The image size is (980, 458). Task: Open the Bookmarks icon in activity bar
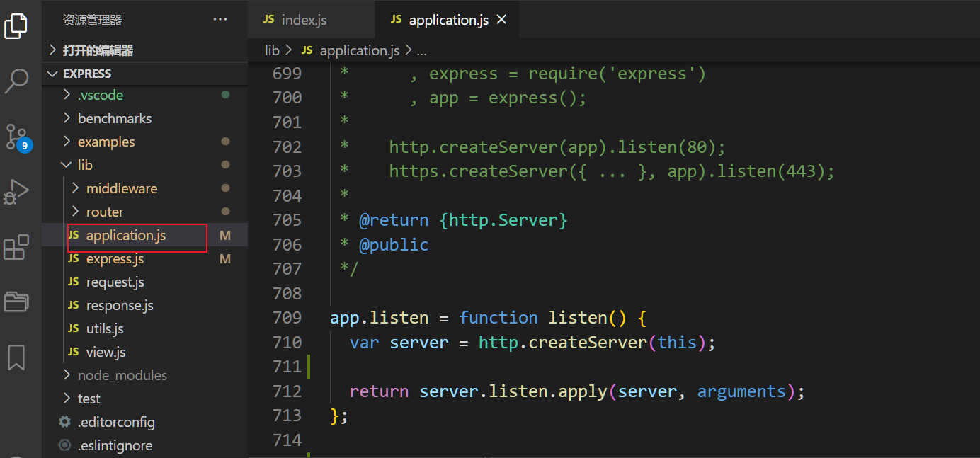16,357
